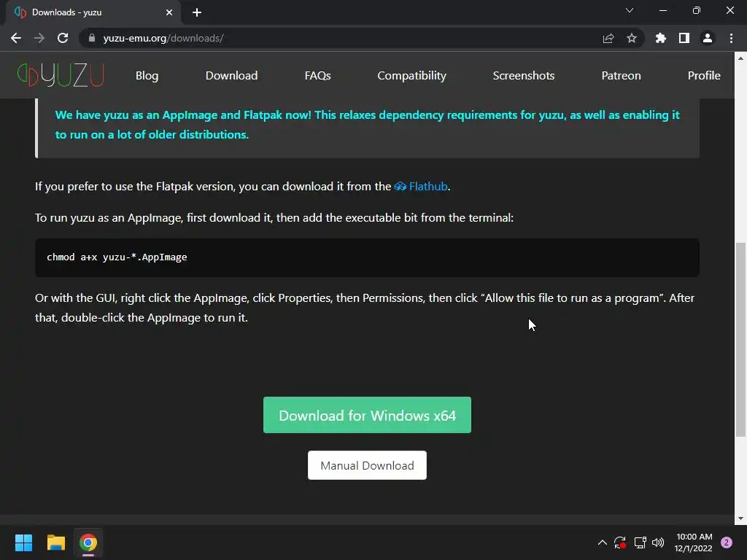Open the Blog menu item
747x560 pixels.
coord(147,75)
